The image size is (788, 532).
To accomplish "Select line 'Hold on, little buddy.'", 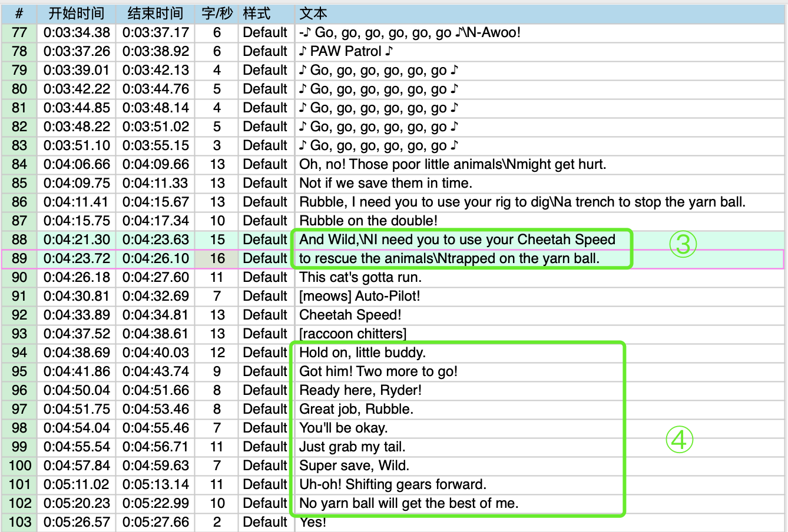I will coord(362,353).
